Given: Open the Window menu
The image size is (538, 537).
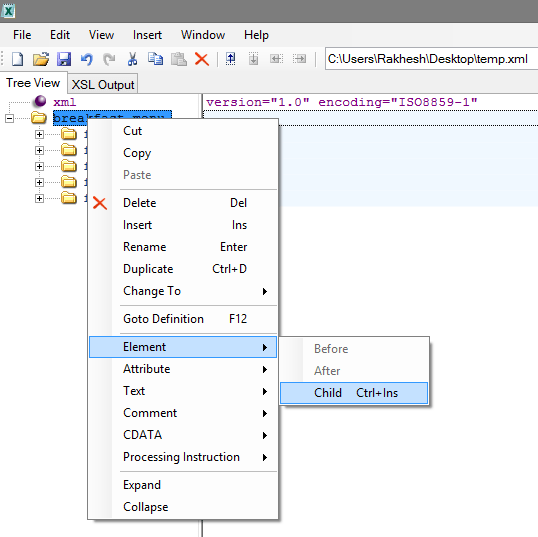Looking at the screenshot, I should pyautogui.click(x=203, y=35).
